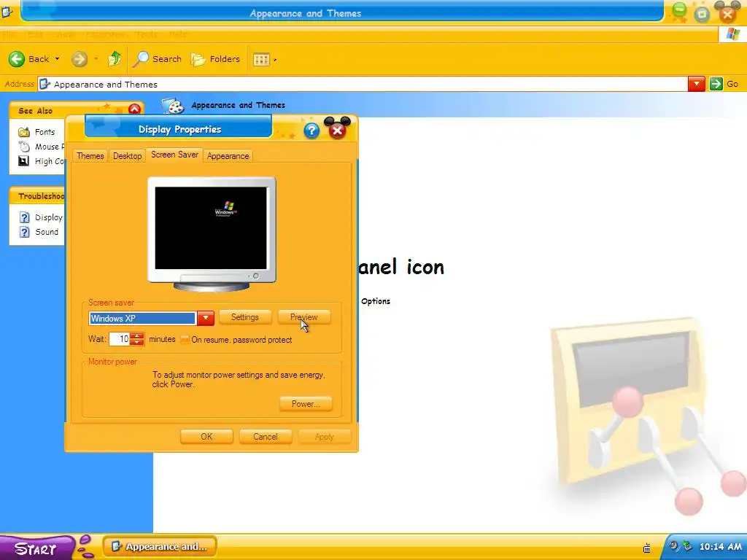Viewport: 747px width, 560px height.
Task: Click the address bar Control Panel icon
Action: 44,85
